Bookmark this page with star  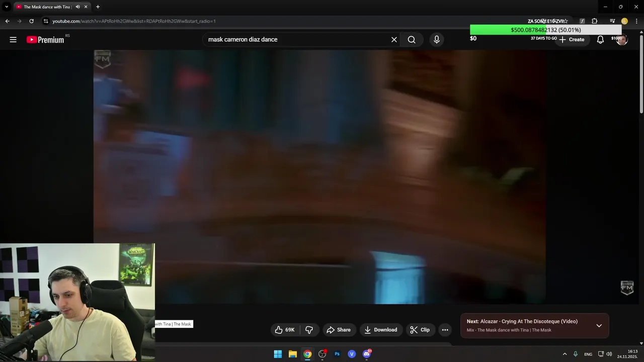point(566,21)
